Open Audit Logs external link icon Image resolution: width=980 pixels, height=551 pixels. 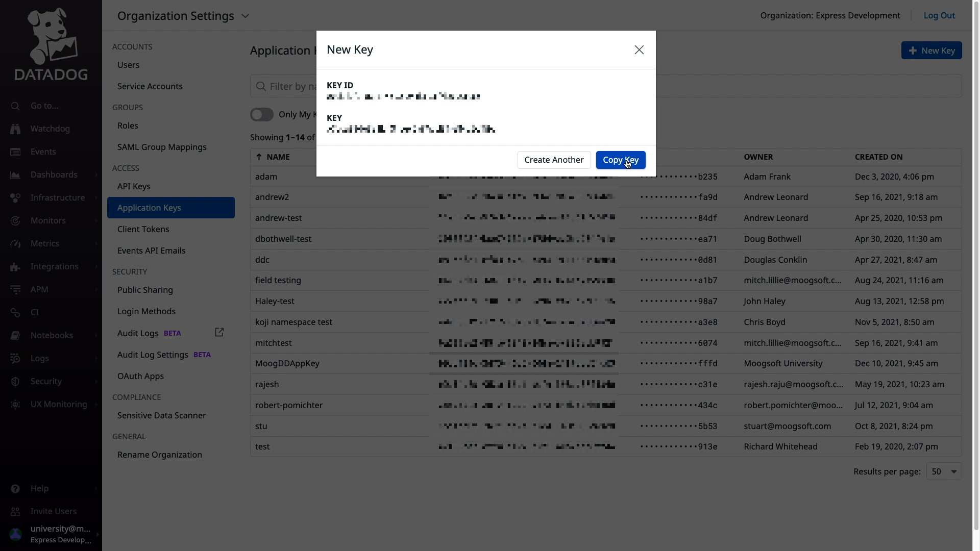click(x=219, y=333)
